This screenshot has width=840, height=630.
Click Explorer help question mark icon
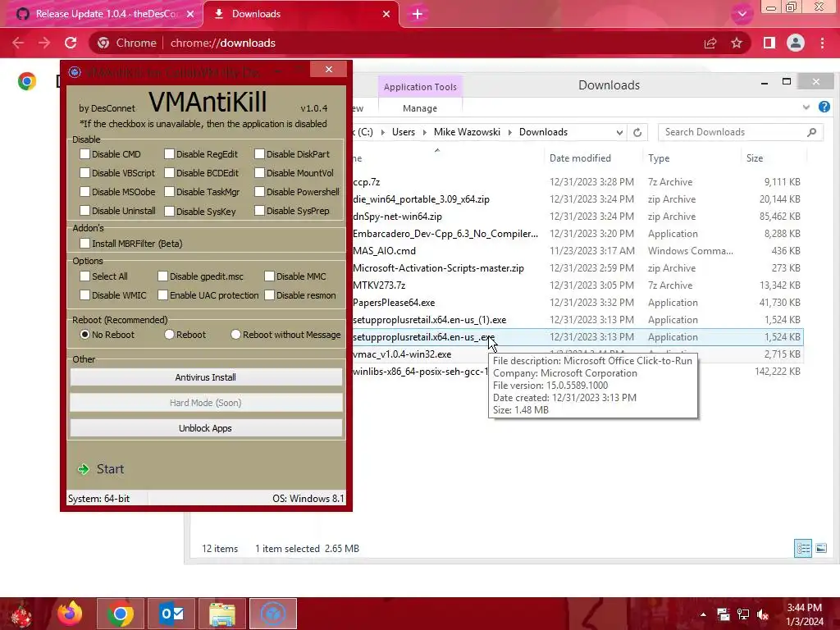coord(824,107)
